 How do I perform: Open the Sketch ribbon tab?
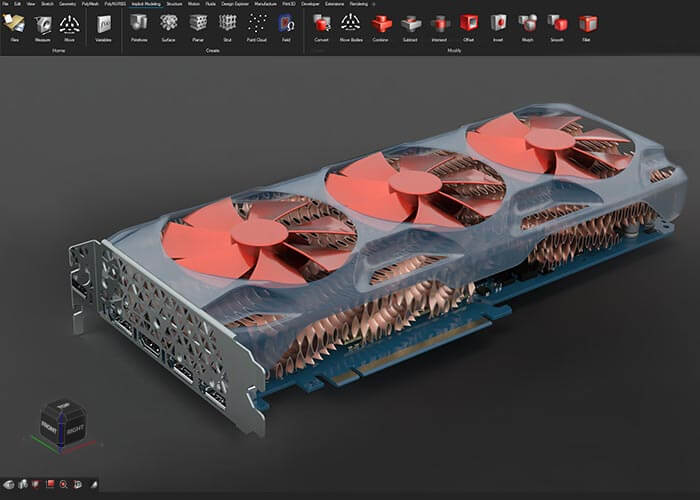(x=47, y=4)
